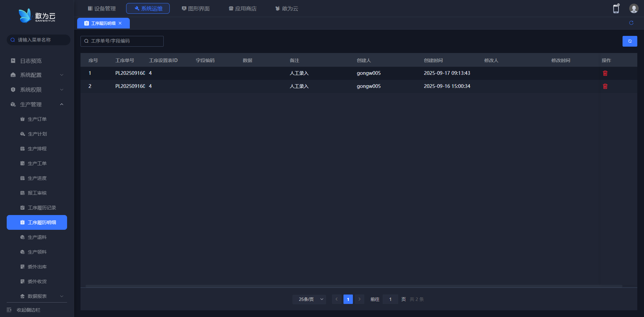Click 人工录入 remark in row 1
The image size is (644, 317).
[299, 73]
